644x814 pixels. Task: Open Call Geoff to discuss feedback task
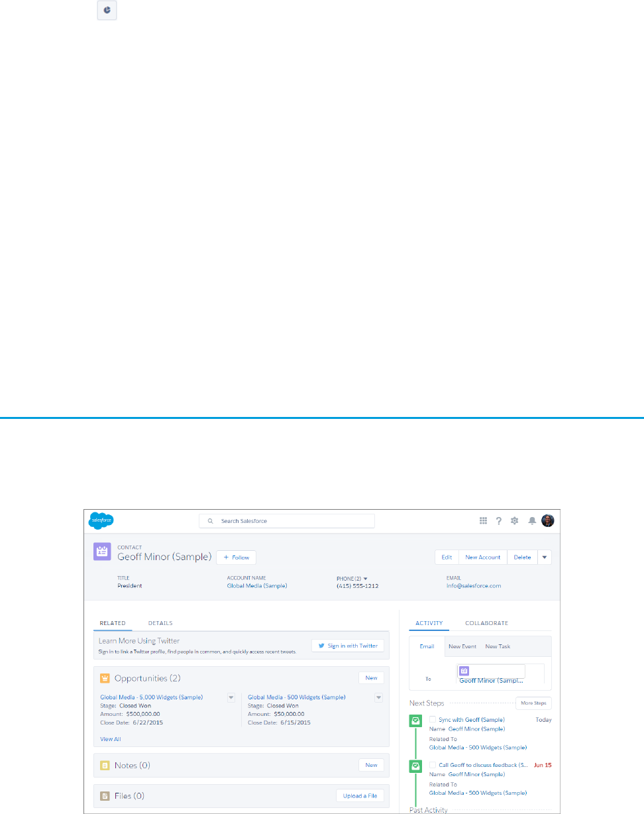point(483,765)
